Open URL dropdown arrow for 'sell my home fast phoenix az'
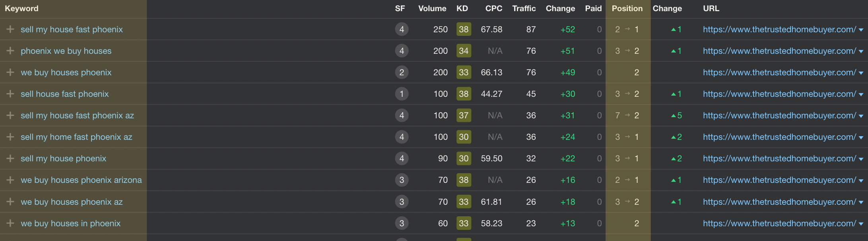The height and width of the screenshot is (241, 868). [x=861, y=137]
